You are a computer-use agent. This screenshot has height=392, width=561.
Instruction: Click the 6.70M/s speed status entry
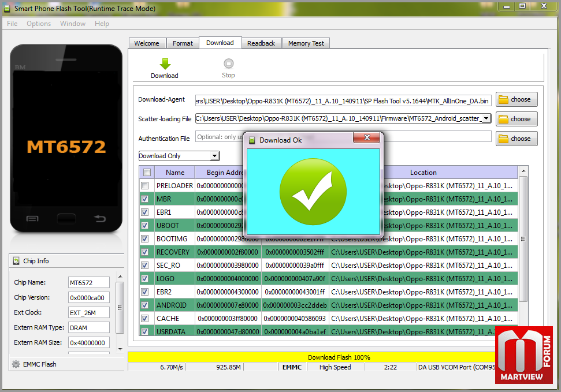[x=157, y=367]
